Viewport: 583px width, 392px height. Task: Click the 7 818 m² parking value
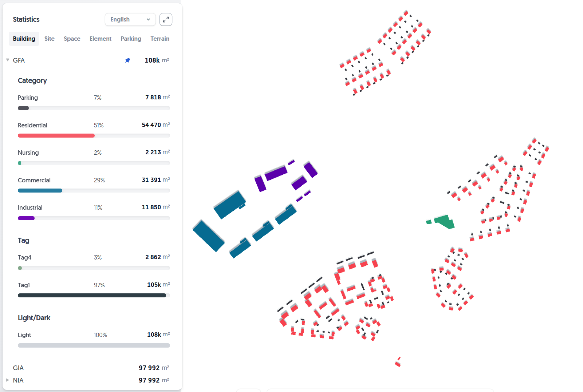tap(158, 97)
